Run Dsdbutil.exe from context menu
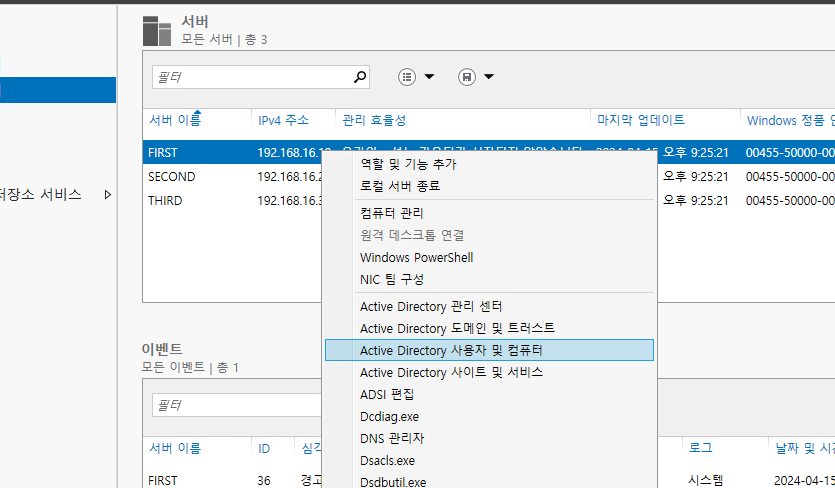The image size is (835, 488). [x=393, y=482]
